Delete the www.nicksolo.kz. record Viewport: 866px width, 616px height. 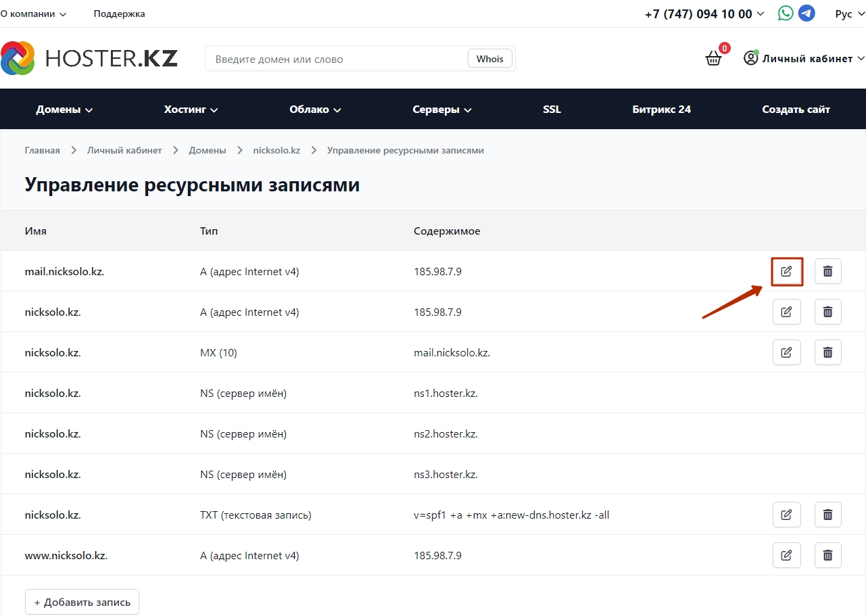point(827,555)
